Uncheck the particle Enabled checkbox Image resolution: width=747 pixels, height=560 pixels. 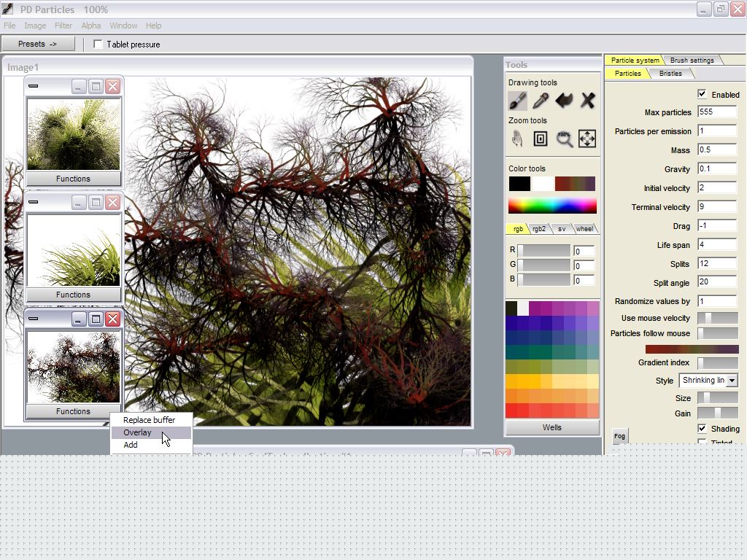(702, 94)
